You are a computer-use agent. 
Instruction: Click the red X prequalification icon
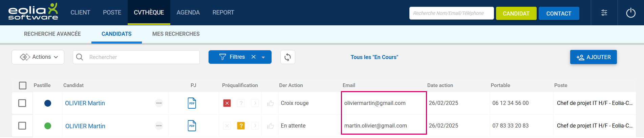pos(227,103)
